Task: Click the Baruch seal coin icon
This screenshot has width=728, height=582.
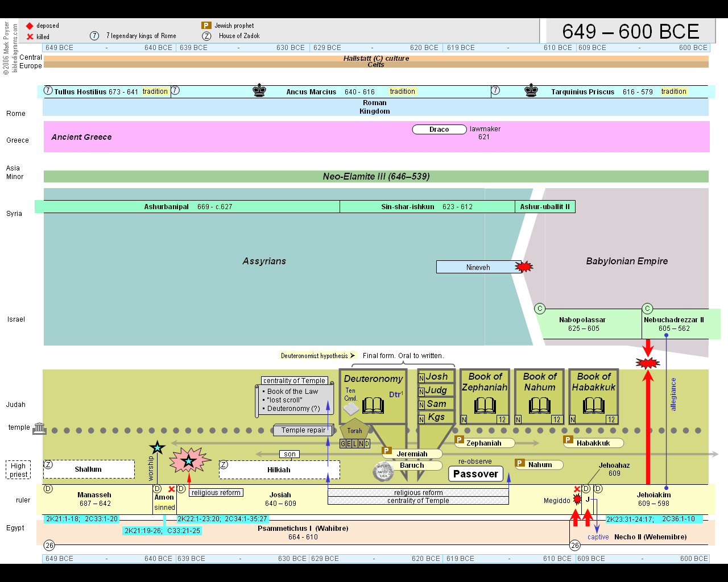Action: (x=383, y=471)
